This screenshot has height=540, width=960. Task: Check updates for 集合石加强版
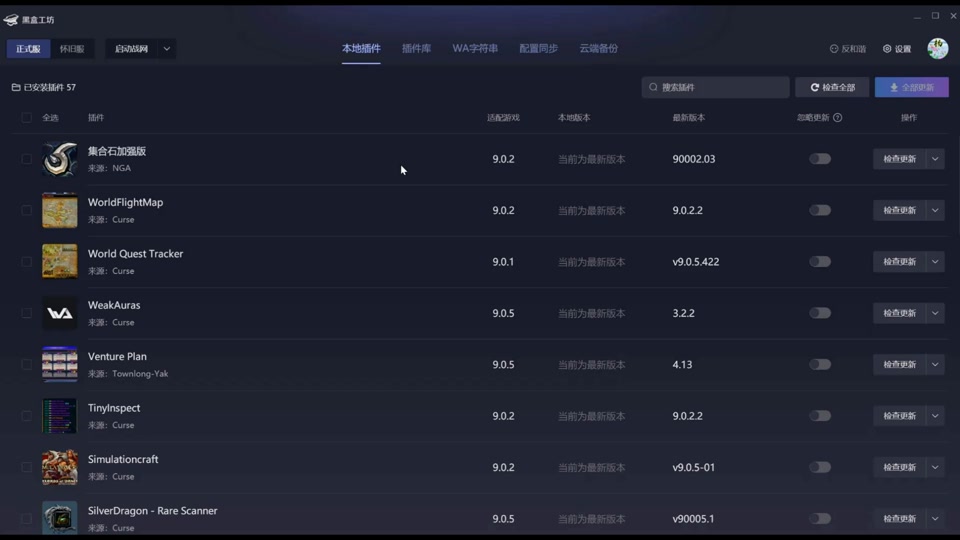tap(899, 159)
